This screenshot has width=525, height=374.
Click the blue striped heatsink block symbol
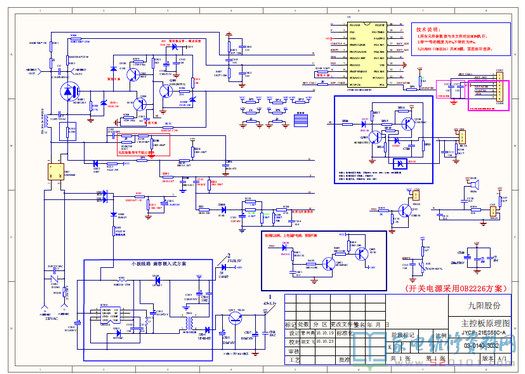point(301,120)
